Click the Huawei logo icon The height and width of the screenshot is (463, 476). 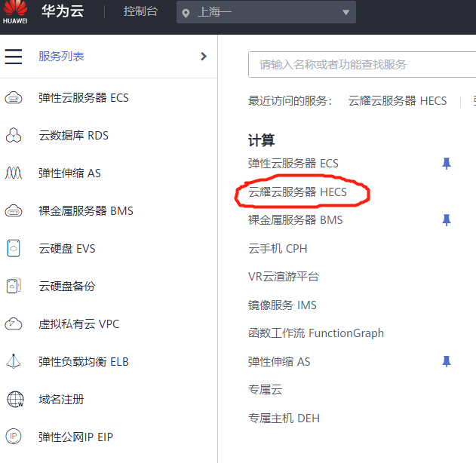point(15,12)
